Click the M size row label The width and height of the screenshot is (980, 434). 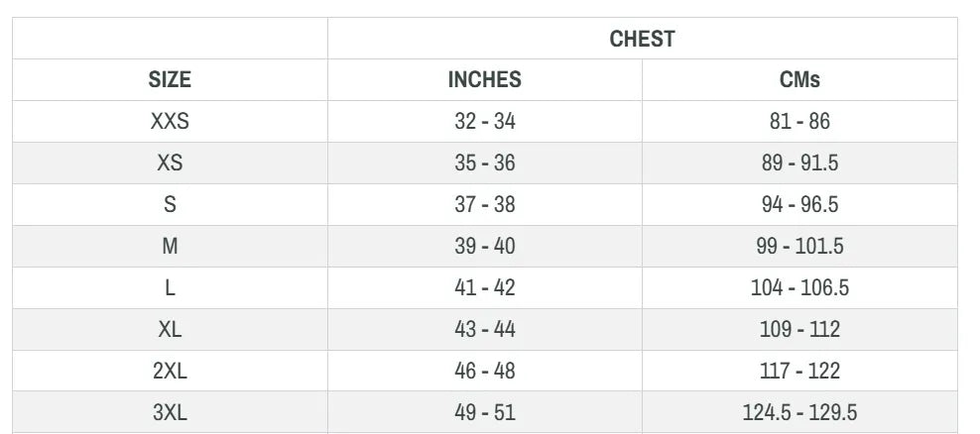tap(170, 246)
